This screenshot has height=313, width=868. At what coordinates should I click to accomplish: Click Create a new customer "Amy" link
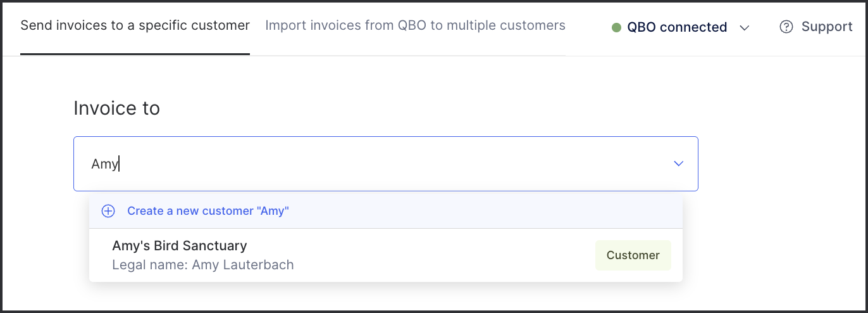208,211
